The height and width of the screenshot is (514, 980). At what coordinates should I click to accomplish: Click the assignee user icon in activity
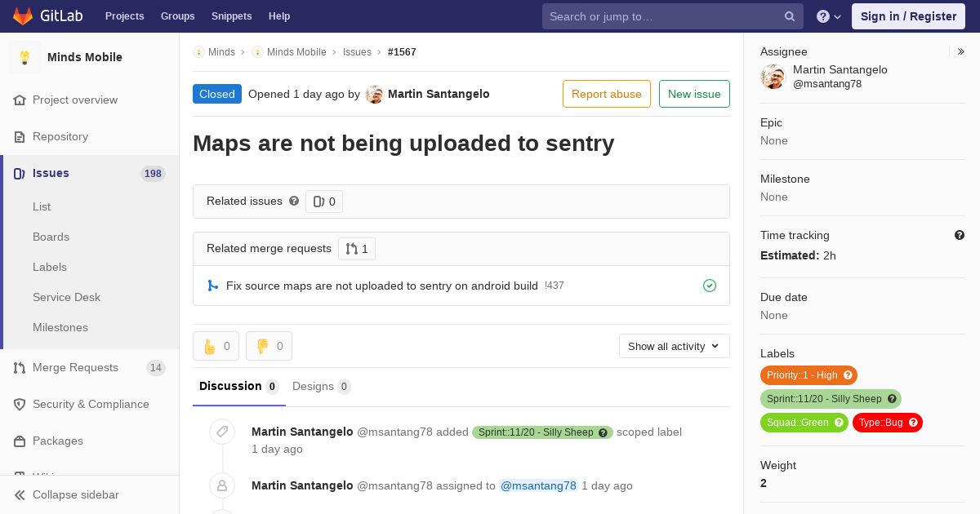pos(222,485)
